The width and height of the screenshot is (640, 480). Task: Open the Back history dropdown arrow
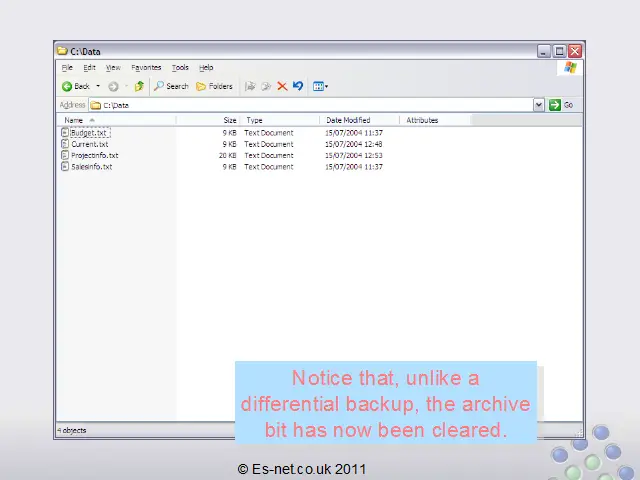point(98,87)
